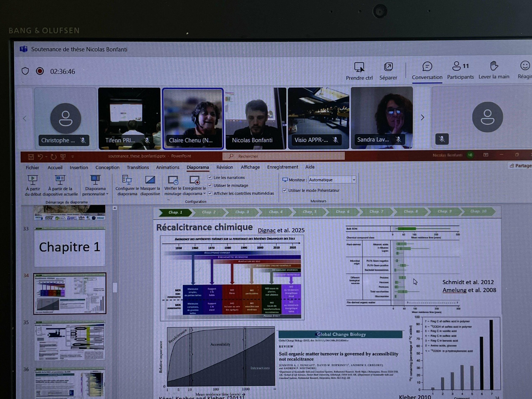Click the PowerPoint save icon
Image resolution: width=532 pixels, height=399 pixels.
(x=31, y=157)
